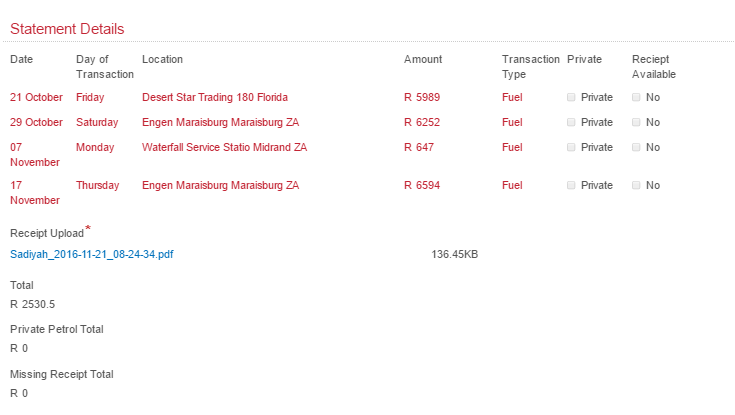The image size is (735, 415).
Task: Toggle Private for the Waterfall Service transaction
Action: point(571,148)
